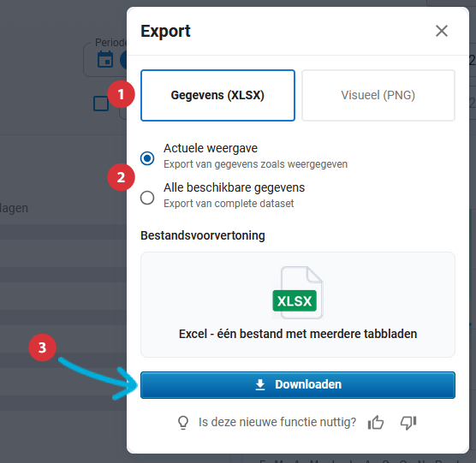Toggle the checkbox in the background page
This screenshot has height=463, width=476.
click(x=101, y=104)
